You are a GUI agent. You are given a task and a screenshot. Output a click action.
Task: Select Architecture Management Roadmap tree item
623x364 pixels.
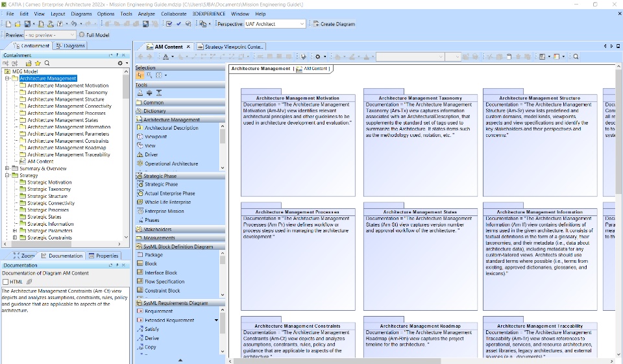[x=67, y=147]
